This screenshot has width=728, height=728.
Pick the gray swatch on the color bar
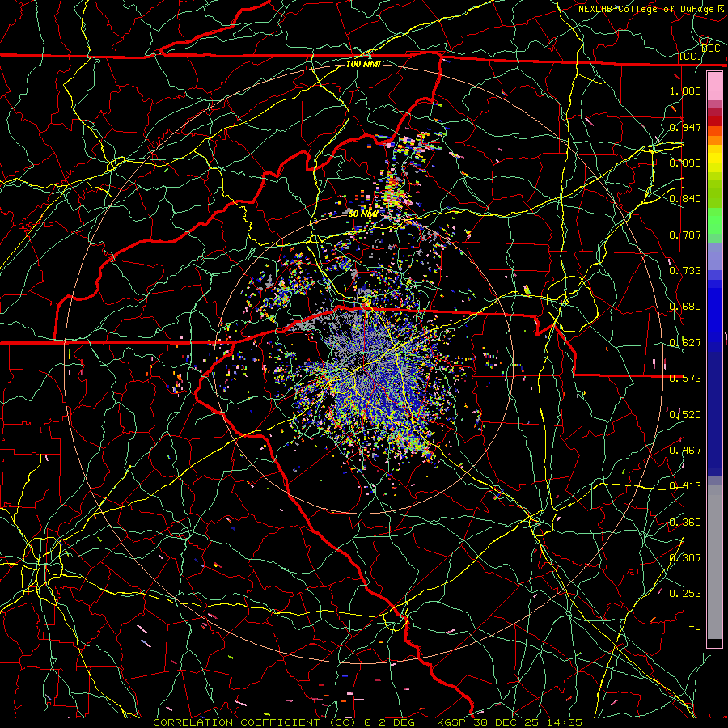click(x=714, y=562)
